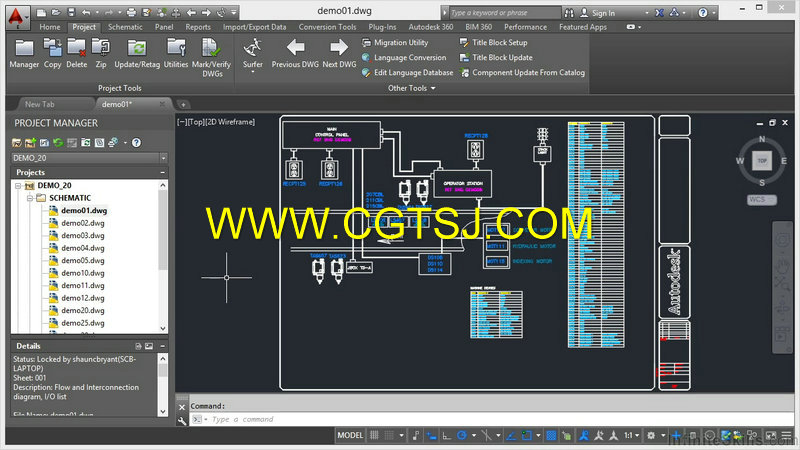Open the Help question mark icon
The height and width of the screenshot is (450, 800).
point(703,13)
